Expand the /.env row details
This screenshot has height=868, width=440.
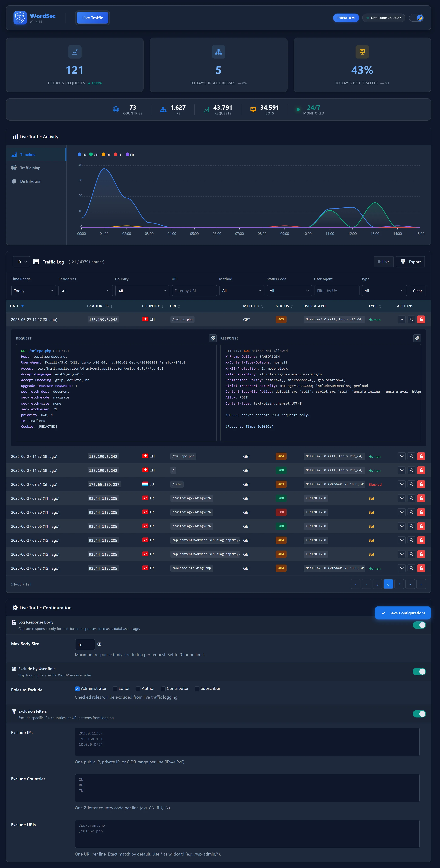click(x=402, y=484)
